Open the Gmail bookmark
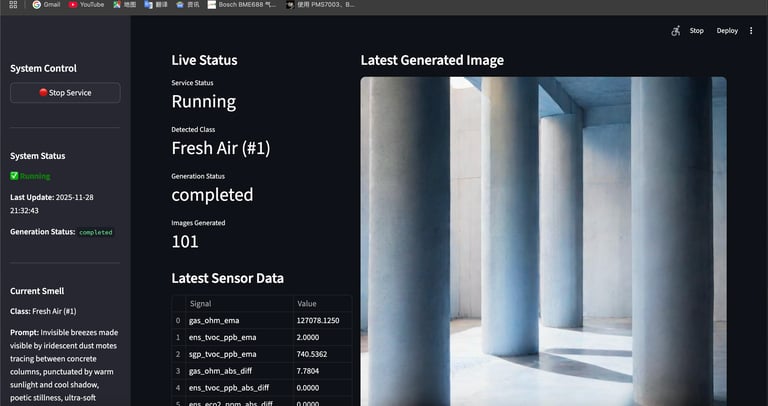Image resolution: width=768 pixels, height=406 pixels. (x=46, y=4)
